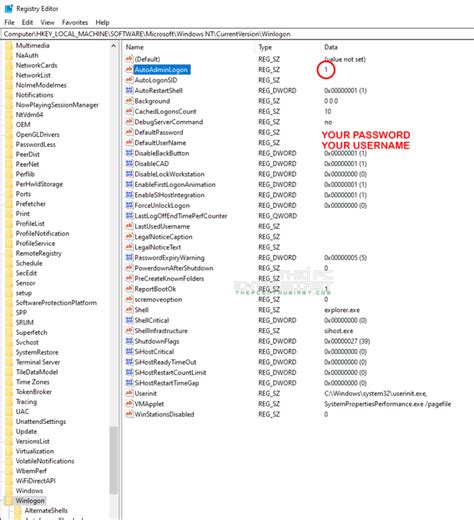The image size is (474, 520).
Task: Click the ShutdownFlags DWORD icon
Action: pyautogui.click(x=129, y=341)
